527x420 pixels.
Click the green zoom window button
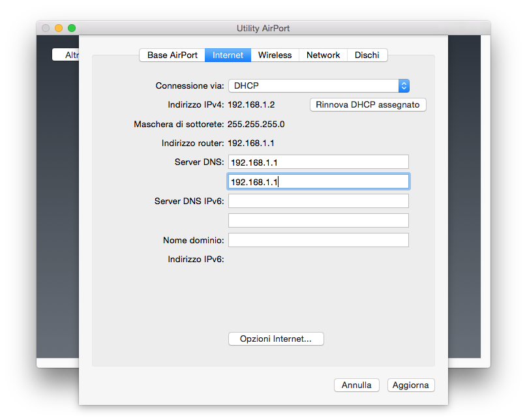[x=72, y=28]
